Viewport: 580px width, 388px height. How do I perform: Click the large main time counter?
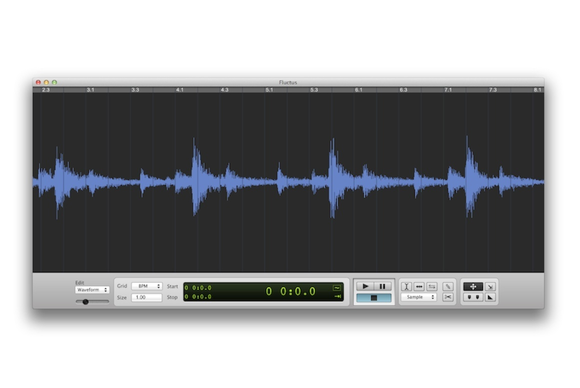click(291, 291)
